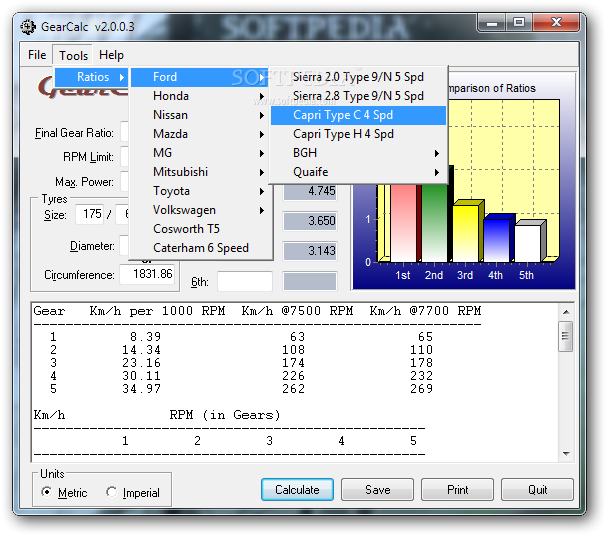The height and width of the screenshot is (536, 607).
Task: Click the yellow 3rd gear chart bar
Action: click(x=466, y=233)
